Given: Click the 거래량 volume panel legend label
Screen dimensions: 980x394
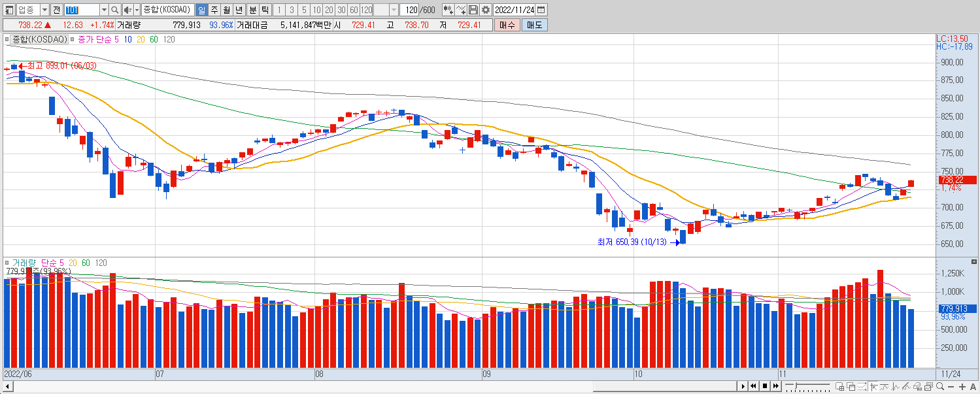Looking at the screenshot, I should (x=25, y=262).
